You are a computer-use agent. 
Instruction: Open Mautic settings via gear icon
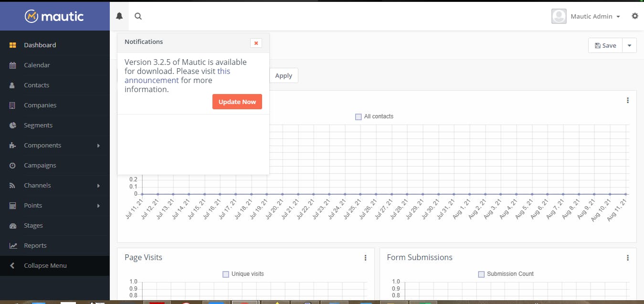[635, 16]
